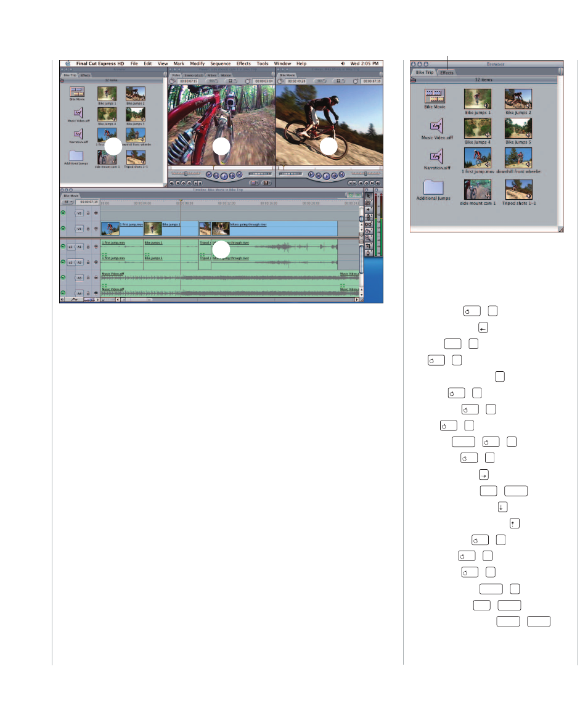588x706 pixels.
Task: Choose the Edit Selection tool below the arrow tool
Action: [x=369, y=203]
